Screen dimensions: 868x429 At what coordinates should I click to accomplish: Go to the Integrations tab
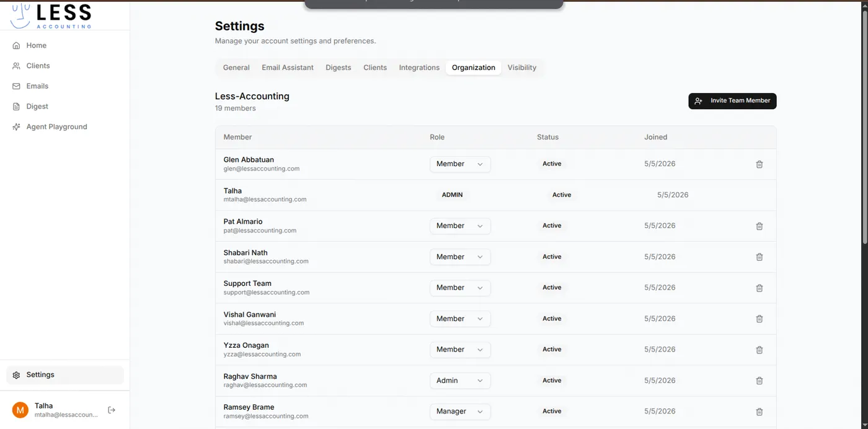click(419, 68)
